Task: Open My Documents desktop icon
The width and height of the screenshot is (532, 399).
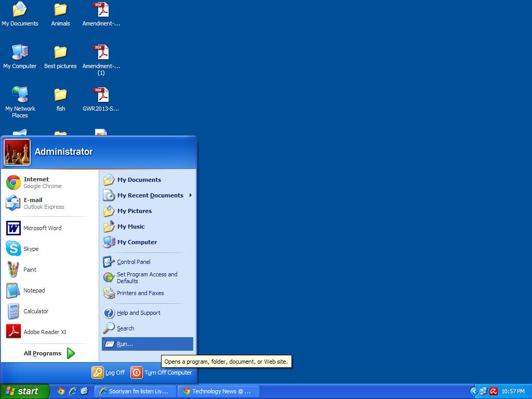Action: 20,14
